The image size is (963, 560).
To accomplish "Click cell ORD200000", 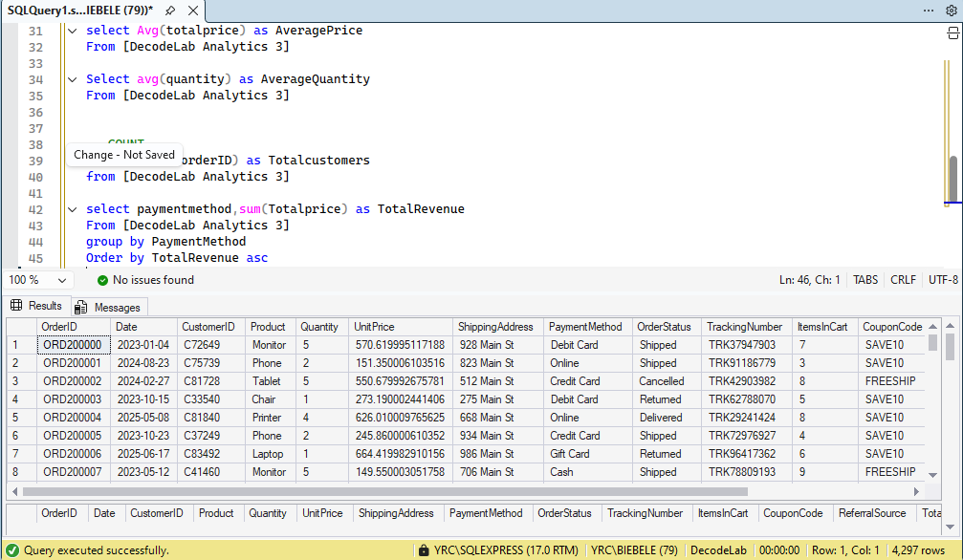I will click(74, 345).
